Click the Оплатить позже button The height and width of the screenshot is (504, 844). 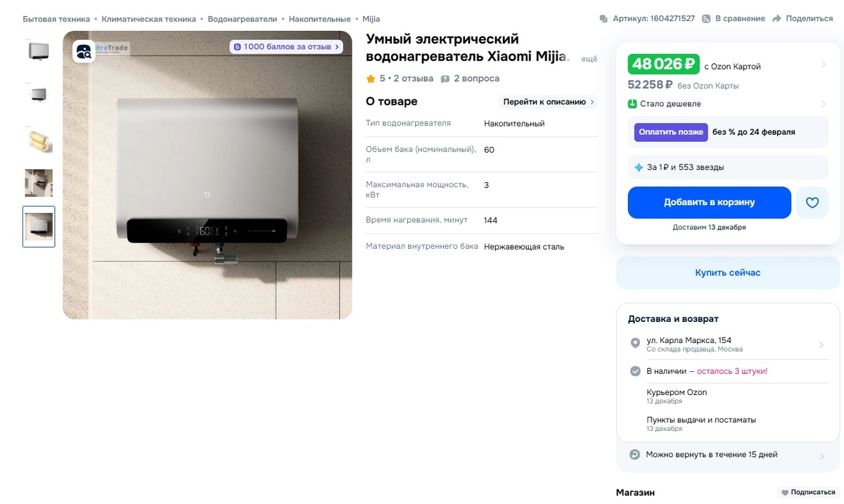[x=671, y=132]
